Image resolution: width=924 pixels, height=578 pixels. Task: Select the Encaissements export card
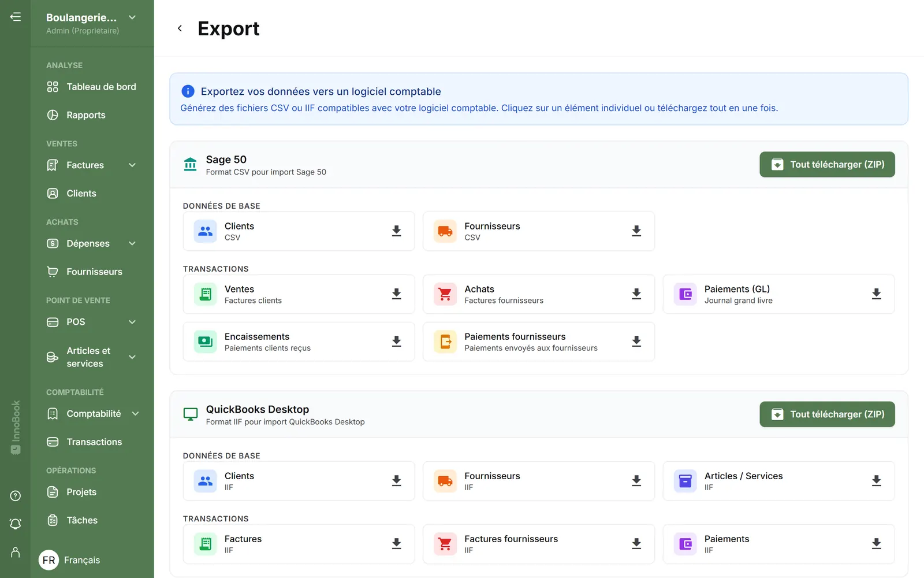coord(299,342)
